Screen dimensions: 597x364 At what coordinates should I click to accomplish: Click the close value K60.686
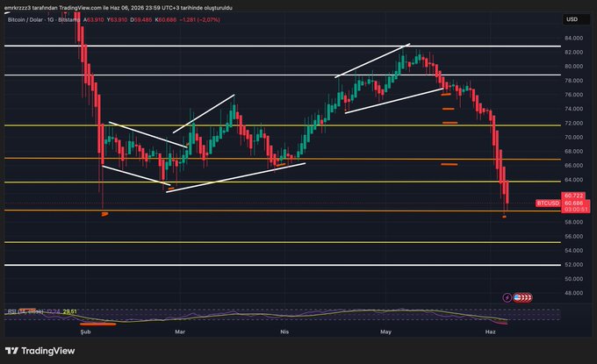(x=166, y=20)
